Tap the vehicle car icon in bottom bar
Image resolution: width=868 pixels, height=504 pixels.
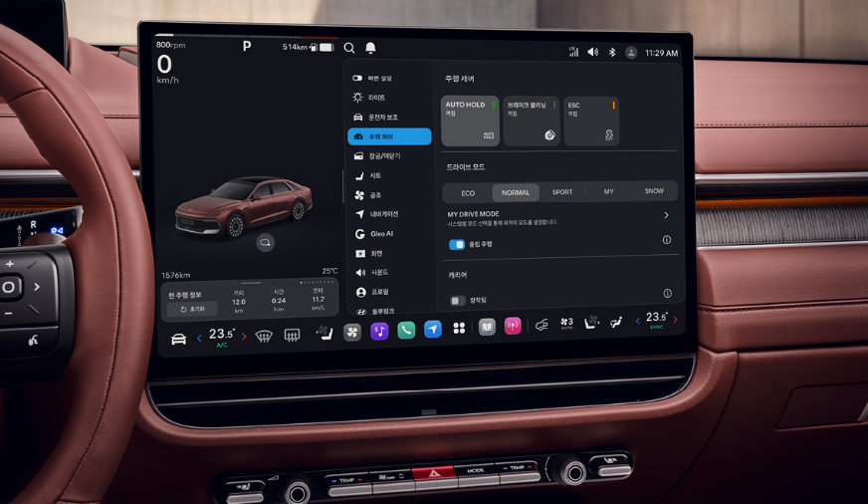[x=178, y=339]
